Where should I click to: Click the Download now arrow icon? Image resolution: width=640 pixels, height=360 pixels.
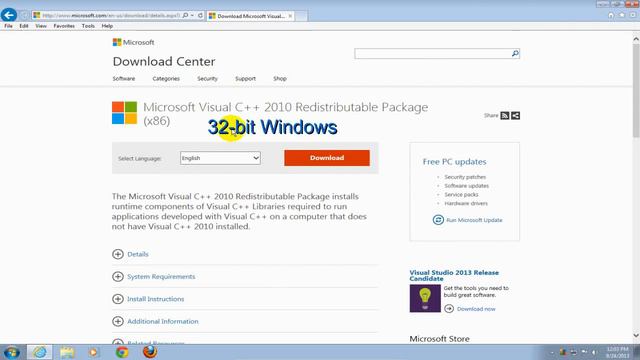coord(449,309)
